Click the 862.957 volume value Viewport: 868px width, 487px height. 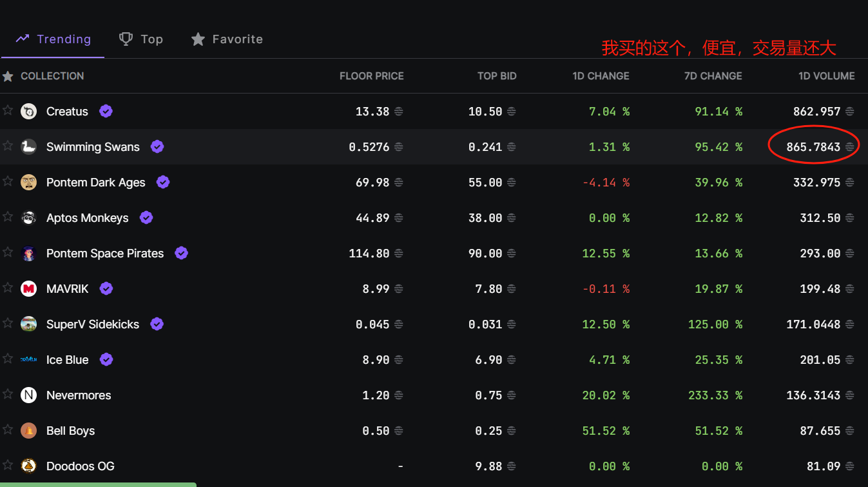[x=817, y=112]
